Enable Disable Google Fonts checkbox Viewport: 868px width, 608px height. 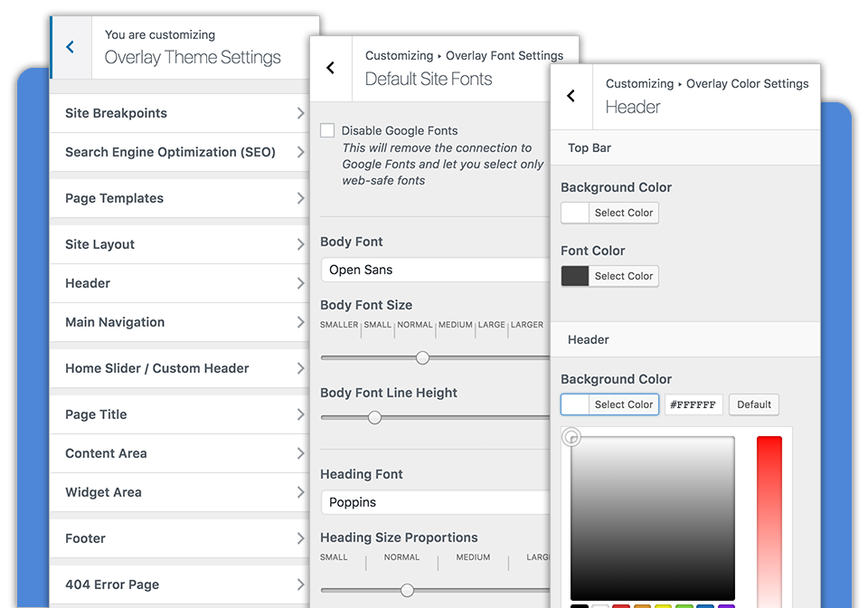(x=327, y=131)
